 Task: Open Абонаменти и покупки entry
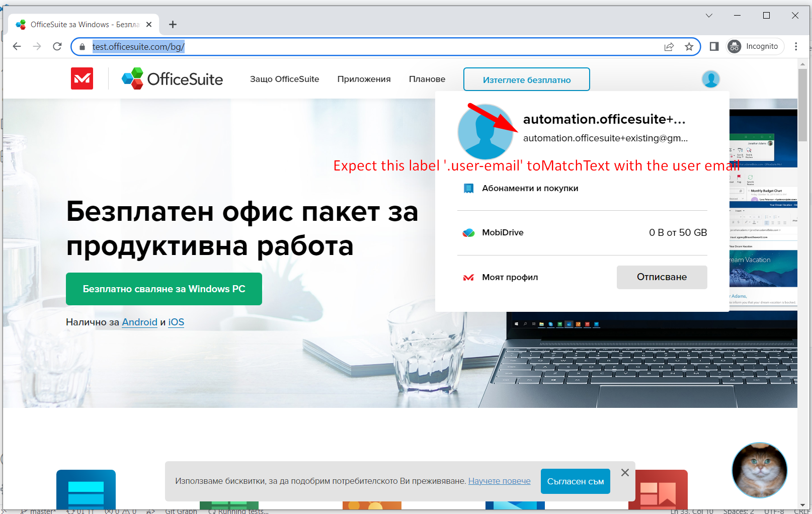point(530,188)
